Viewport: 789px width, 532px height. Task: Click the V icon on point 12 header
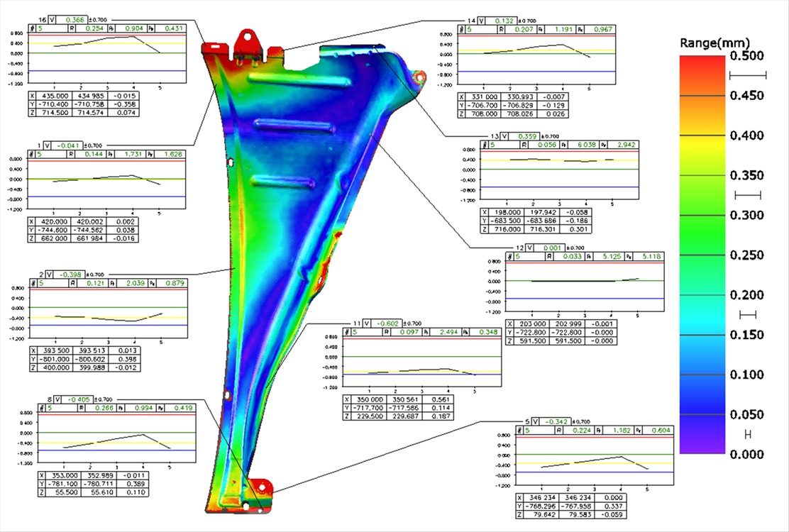(x=529, y=248)
